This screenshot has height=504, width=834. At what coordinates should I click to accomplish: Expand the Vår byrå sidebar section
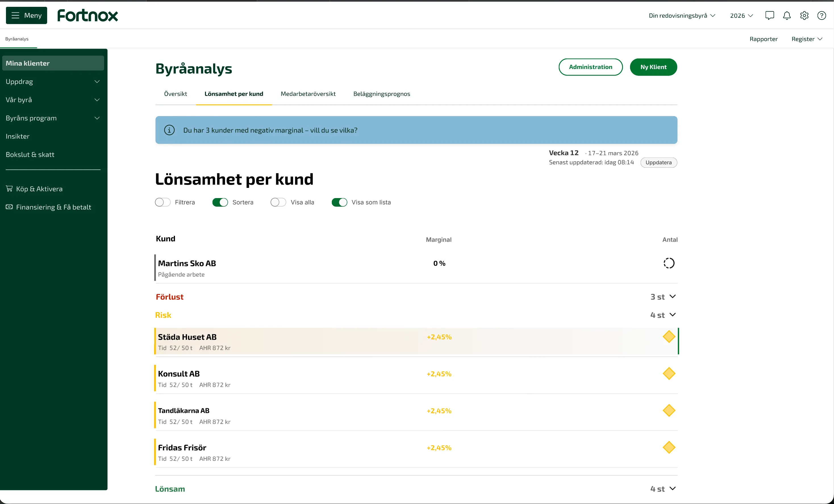click(x=53, y=100)
